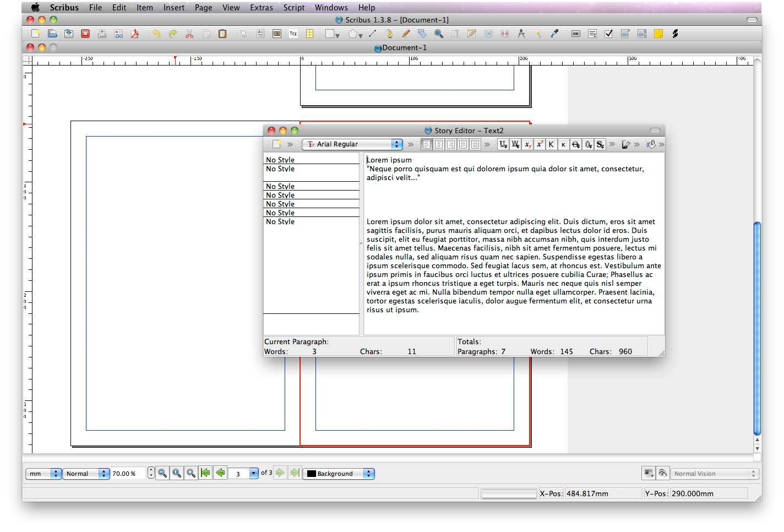
Task: Select the Rotate item tool
Action: 422,34
